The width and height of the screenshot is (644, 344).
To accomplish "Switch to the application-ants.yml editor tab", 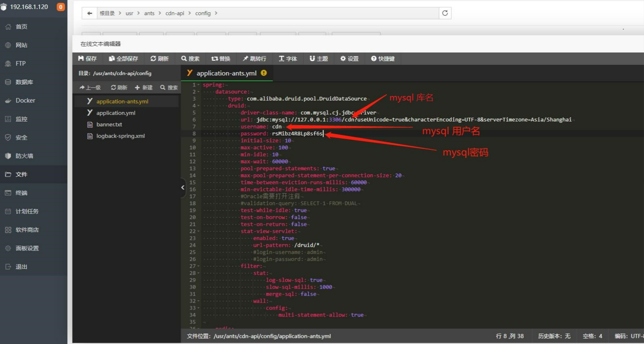I will pos(226,73).
